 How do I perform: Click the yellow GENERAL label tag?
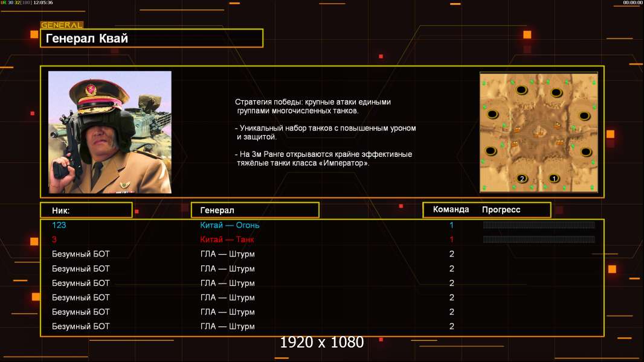point(62,25)
